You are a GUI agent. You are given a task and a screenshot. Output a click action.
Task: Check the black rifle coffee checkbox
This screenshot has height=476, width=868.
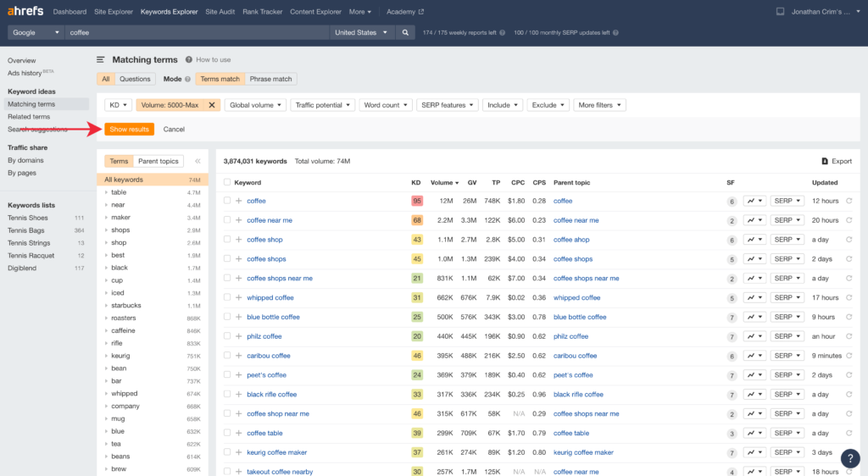point(227,394)
